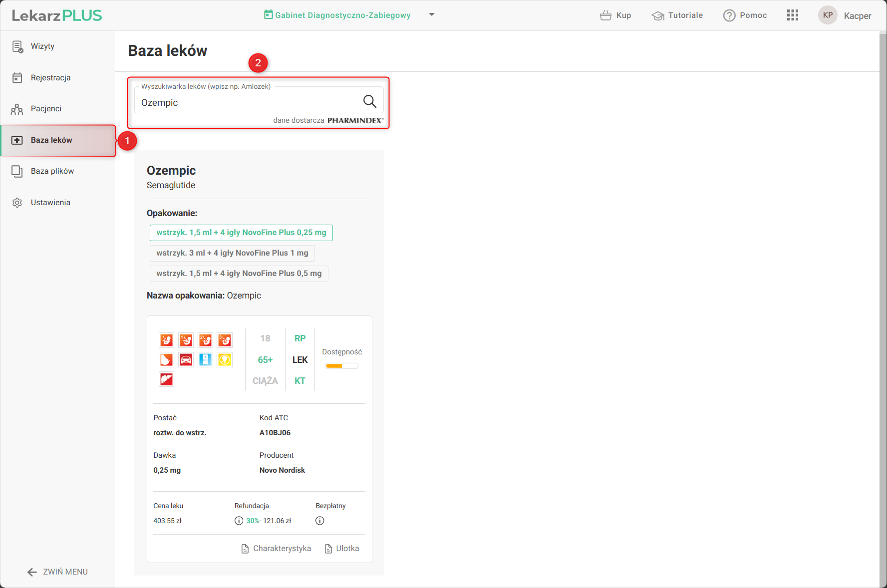Click the Kup basket icon
This screenshot has width=887, height=588.
pos(605,15)
